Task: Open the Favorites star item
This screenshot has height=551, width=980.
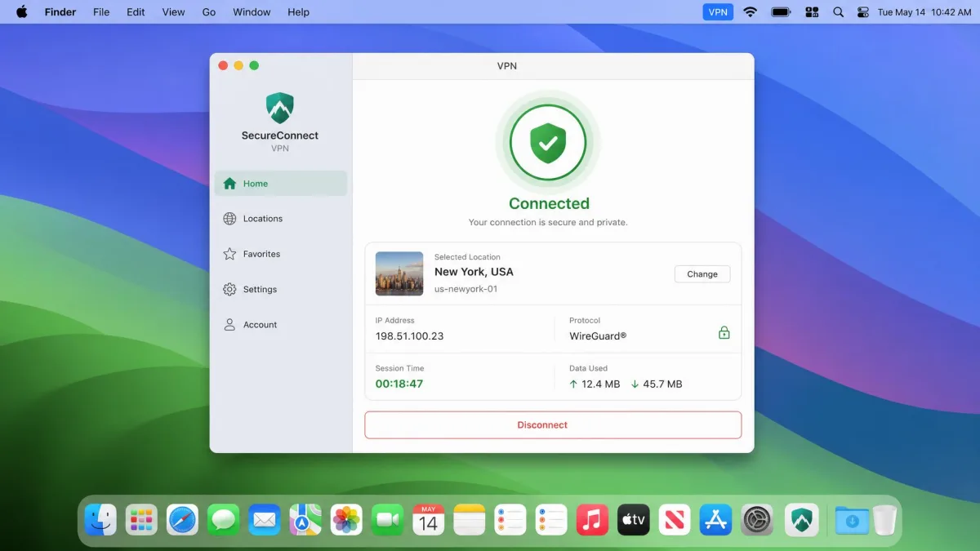Action: coord(280,254)
